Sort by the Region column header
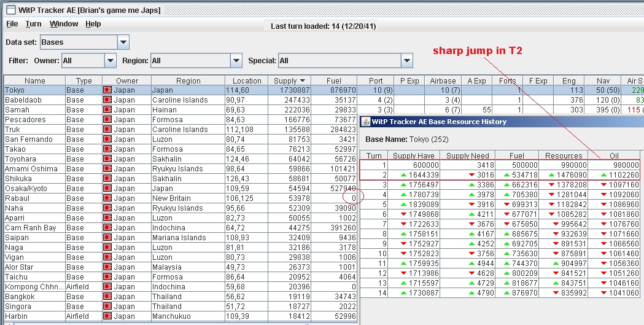 [x=188, y=80]
